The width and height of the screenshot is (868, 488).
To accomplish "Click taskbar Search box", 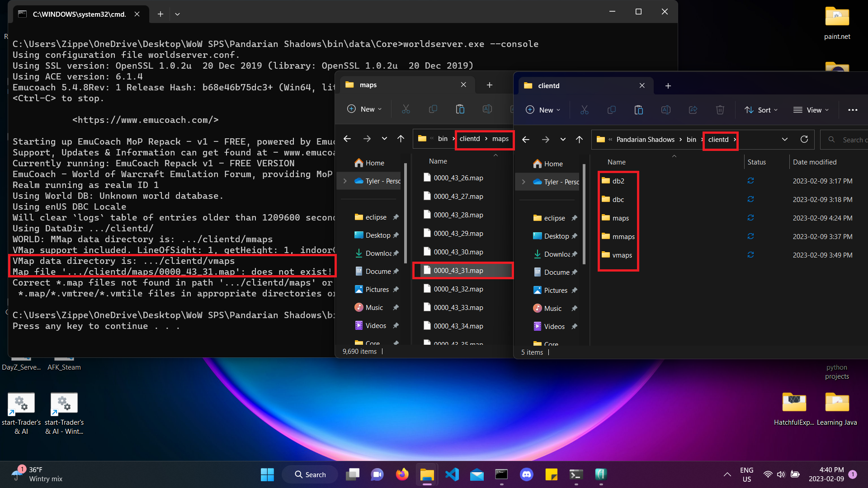I will tap(310, 474).
